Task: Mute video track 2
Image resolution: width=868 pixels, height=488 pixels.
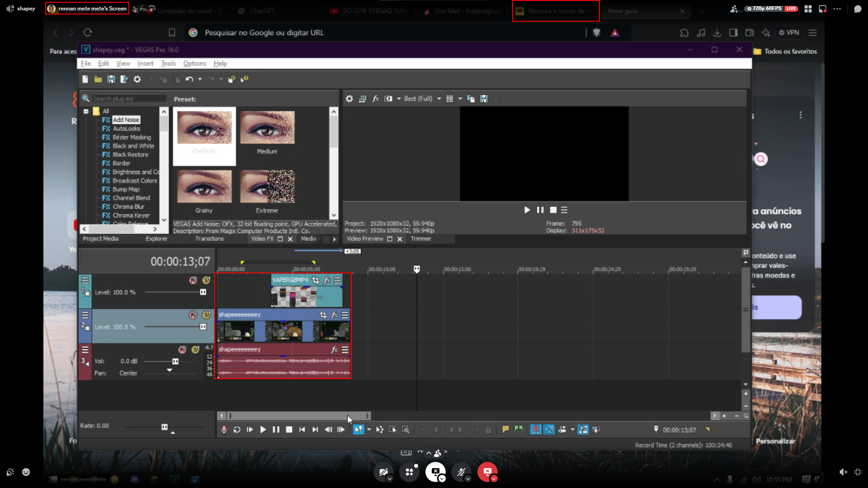Action: click(x=193, y=315)
